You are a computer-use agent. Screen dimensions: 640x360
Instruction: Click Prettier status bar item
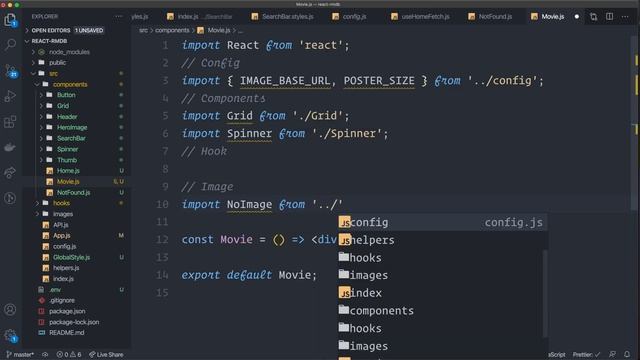586,354
